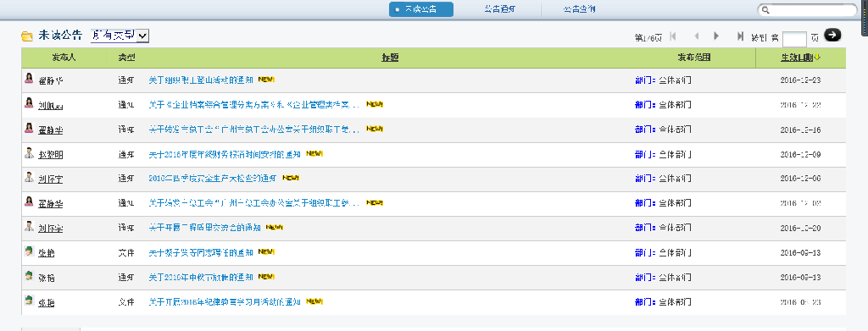Open 关于2016年中秋节放假的通知

pos(201,277)
